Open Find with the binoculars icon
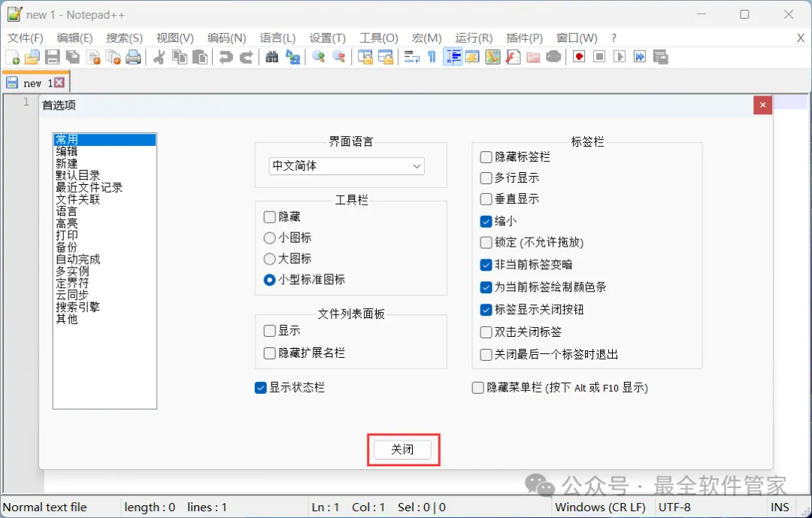This screenshot has height=518, width=812. [x=272, y=57]
